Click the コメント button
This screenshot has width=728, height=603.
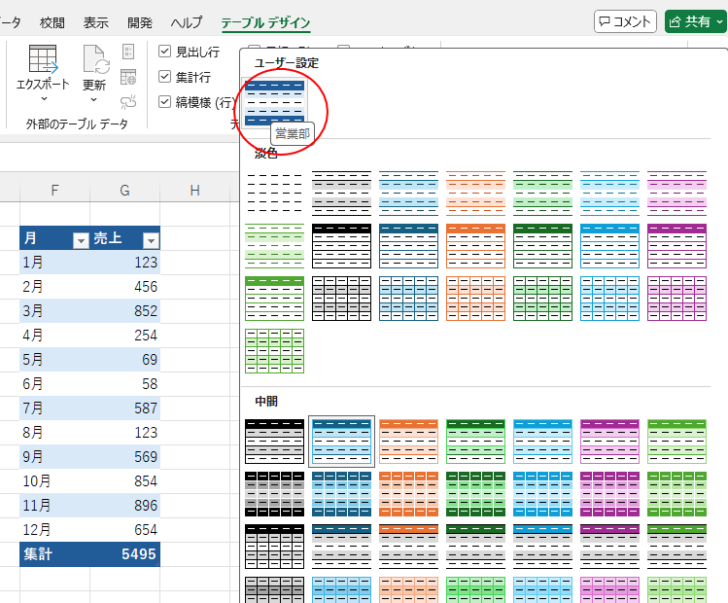tap(625, 21)
